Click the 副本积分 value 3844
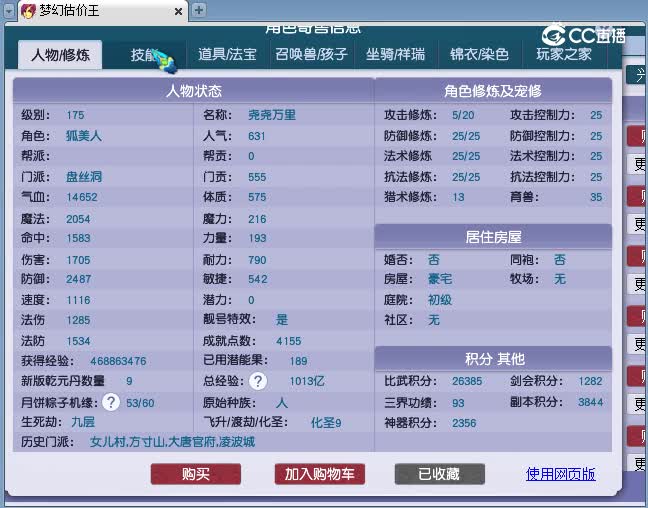The height and width of the screenshot is (508, 648). click(x=591, y=402)
